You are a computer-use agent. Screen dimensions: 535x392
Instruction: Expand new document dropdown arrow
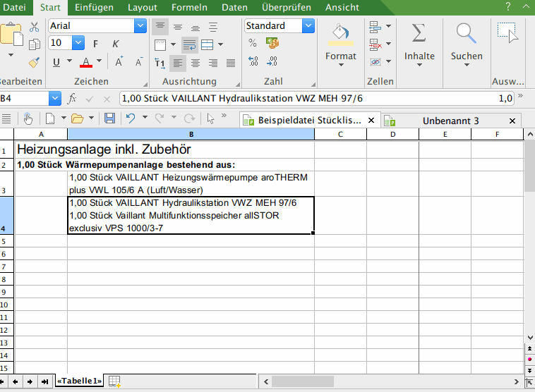(64, 118)
